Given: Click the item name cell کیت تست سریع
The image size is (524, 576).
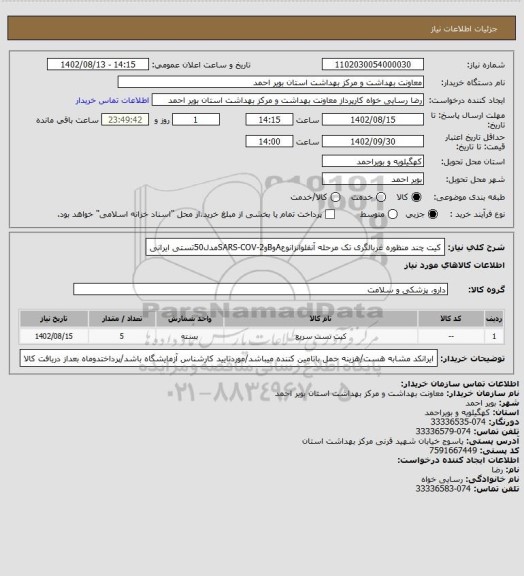Looking at the screenshot, I should pos(320,336).
